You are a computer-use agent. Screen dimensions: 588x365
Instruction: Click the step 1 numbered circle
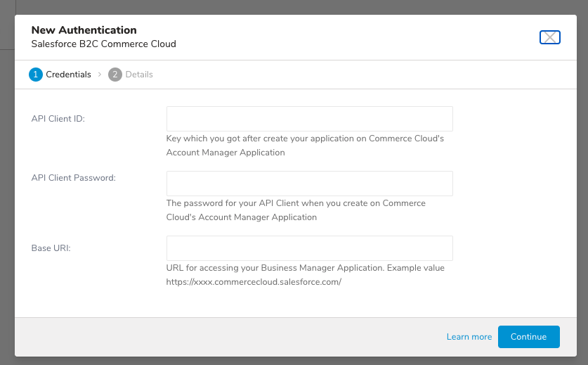pos(36,75)
